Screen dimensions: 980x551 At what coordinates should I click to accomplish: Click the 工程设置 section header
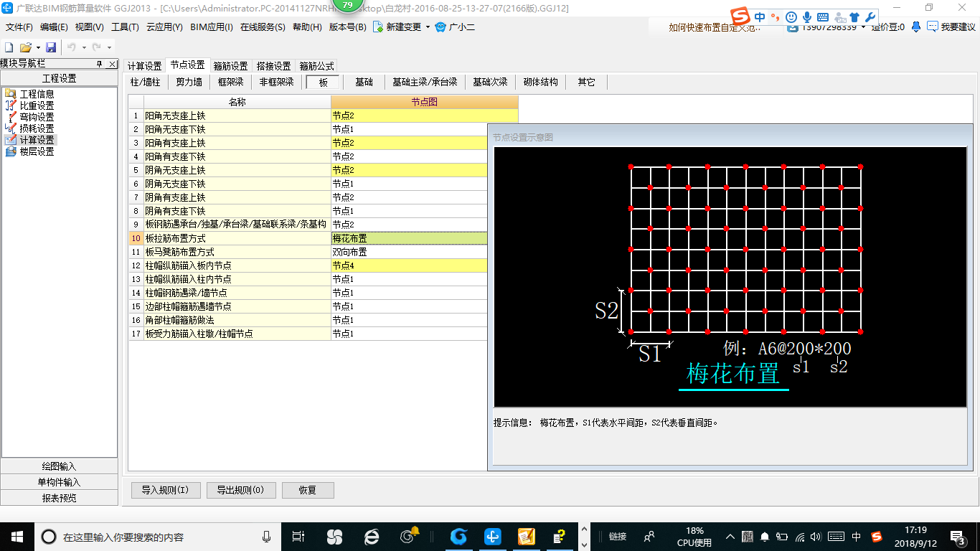(59, 78)
